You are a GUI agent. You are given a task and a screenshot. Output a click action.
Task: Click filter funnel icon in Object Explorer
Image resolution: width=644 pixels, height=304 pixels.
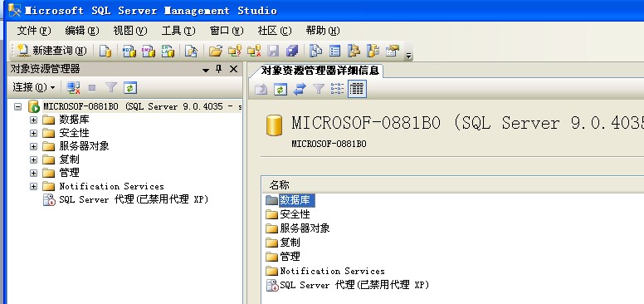111,87
